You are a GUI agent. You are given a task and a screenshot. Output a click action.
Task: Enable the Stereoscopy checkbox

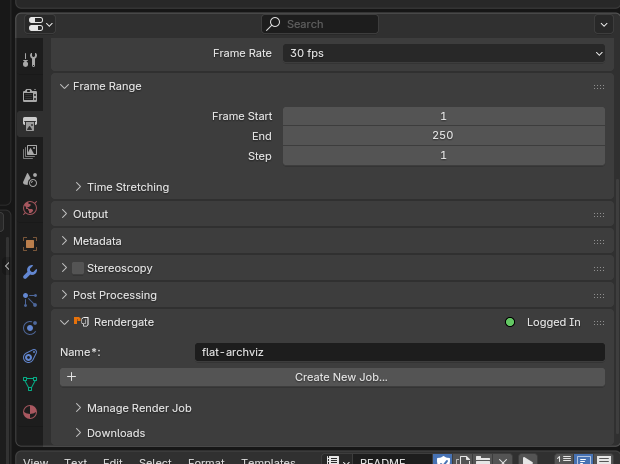click(x=78, y=268)
